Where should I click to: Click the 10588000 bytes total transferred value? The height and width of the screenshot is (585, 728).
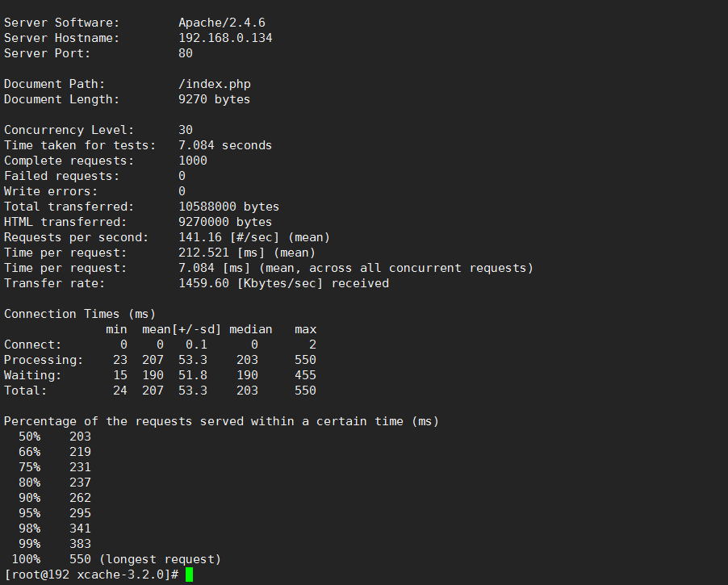[229, 207]
